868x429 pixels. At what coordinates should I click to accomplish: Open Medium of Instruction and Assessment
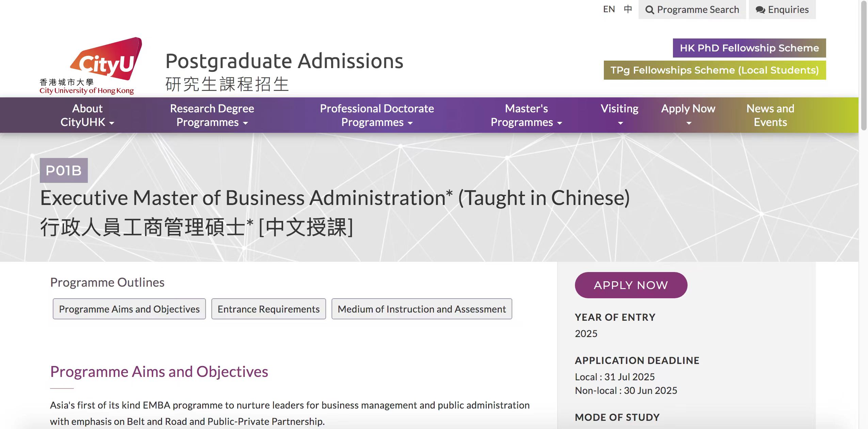coord(421,309)
